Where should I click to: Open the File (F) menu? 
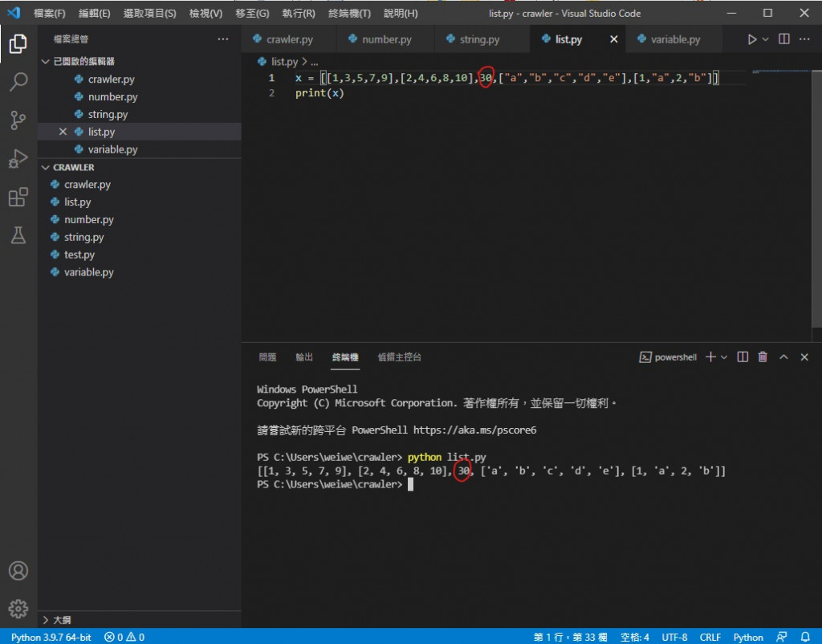49,13
